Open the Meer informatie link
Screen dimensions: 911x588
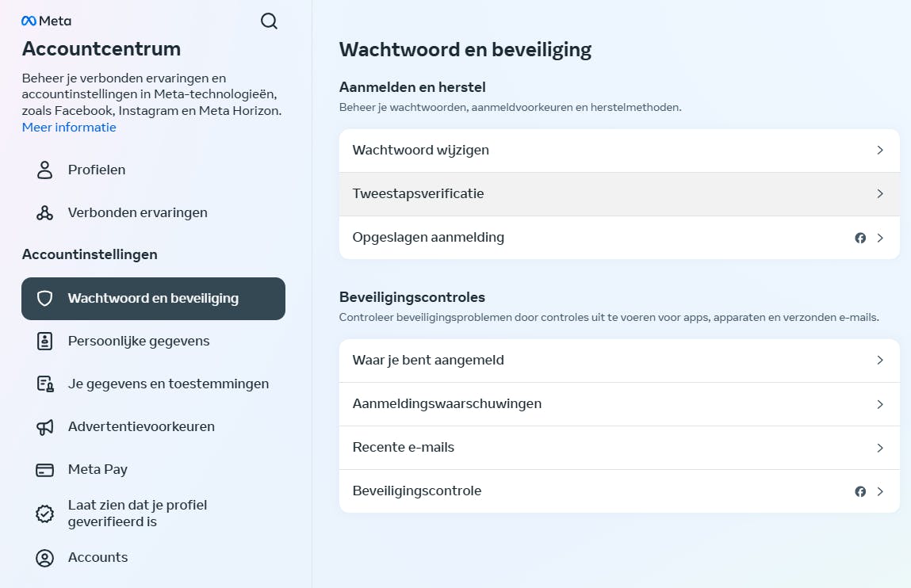(x=69, y=128)
